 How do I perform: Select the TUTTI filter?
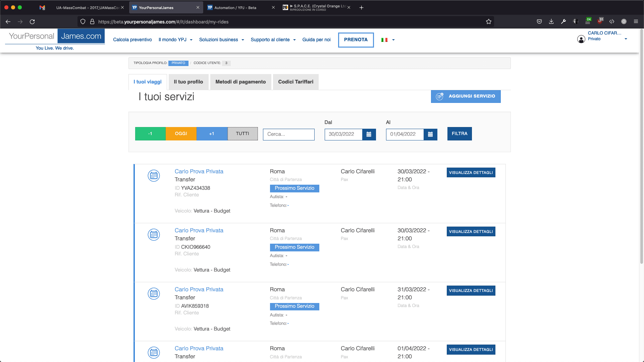tap(243, 134)
